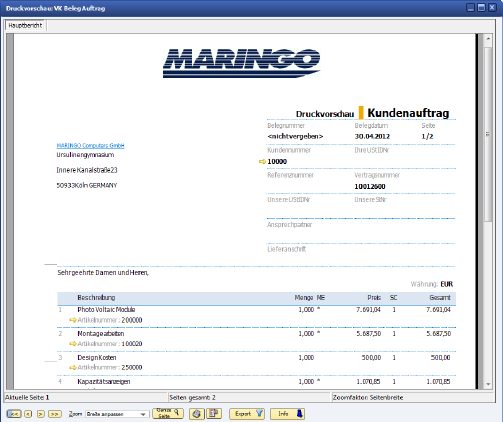Click 'Sehr geehrte Damen und Herren,' salutation
Viewport: 503px width, 422px height.
click(x=103, y=273)
